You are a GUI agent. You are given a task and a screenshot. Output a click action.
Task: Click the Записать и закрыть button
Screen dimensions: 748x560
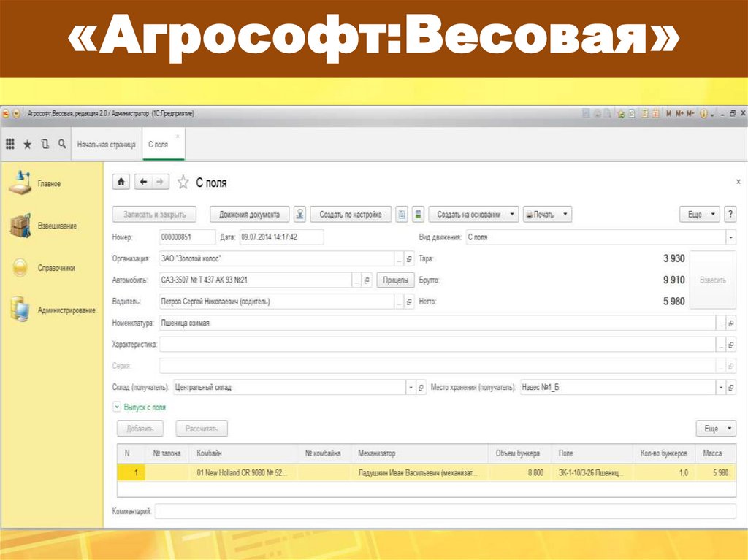point(155,214)
